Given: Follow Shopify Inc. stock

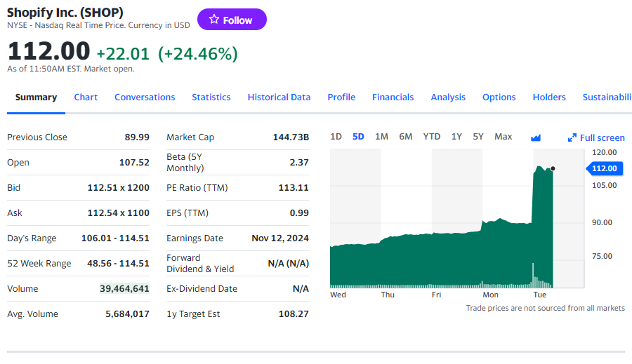Looking at the screenshot, I should (x=232, y=20).
